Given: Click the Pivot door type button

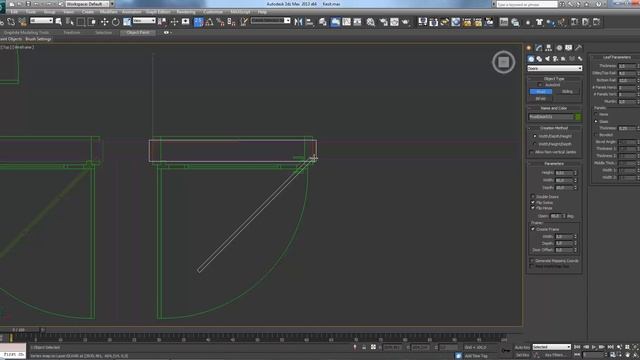Looking at the screenshot, I should [540, 92].
